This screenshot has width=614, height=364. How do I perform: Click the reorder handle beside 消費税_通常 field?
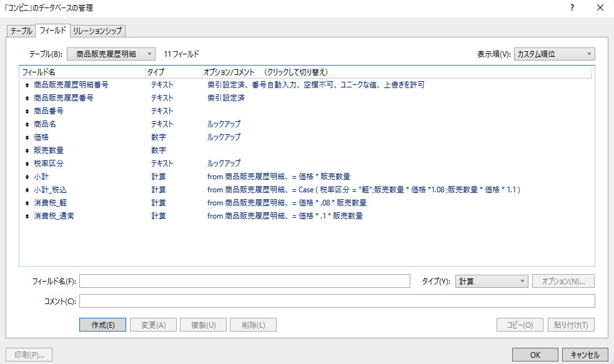(27, 216)
